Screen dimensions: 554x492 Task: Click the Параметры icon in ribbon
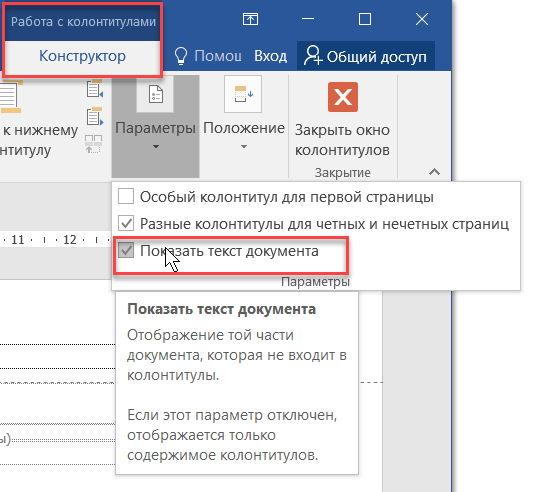click(x=155, y=94)
